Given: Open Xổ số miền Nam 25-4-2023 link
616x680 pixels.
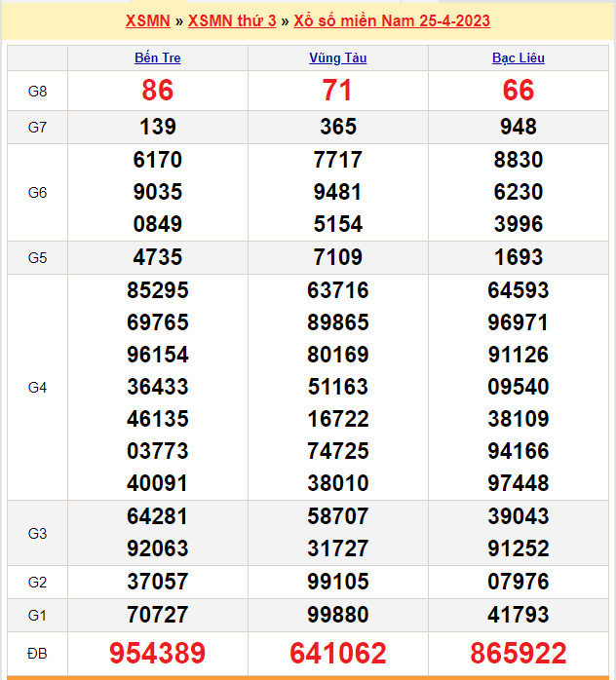Looking at the screenshot, I should coord(392,20).
